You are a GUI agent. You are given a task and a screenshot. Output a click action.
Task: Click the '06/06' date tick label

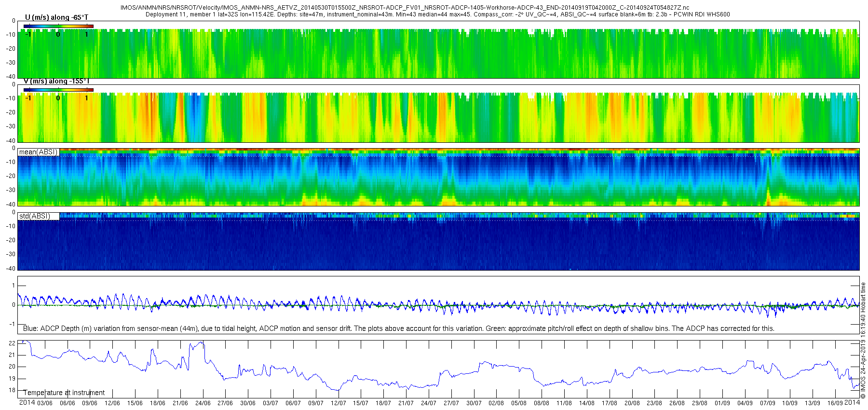pyautogui.click(x=68, y=403)
